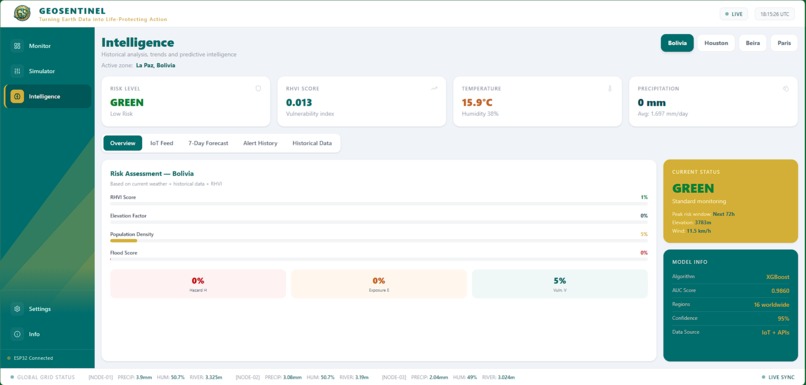
Task: Click the Elevation 3783m text
Action: click(x=691, y=222)
